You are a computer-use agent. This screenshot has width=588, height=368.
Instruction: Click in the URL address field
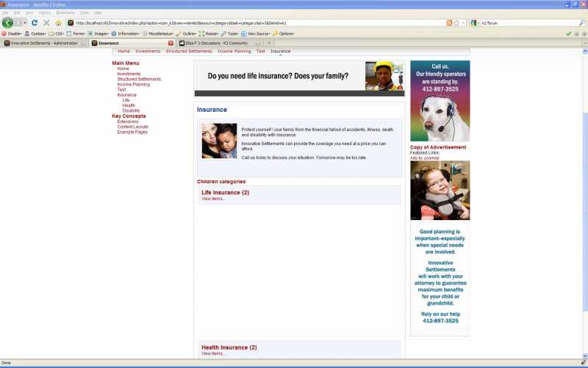(259, 23)
